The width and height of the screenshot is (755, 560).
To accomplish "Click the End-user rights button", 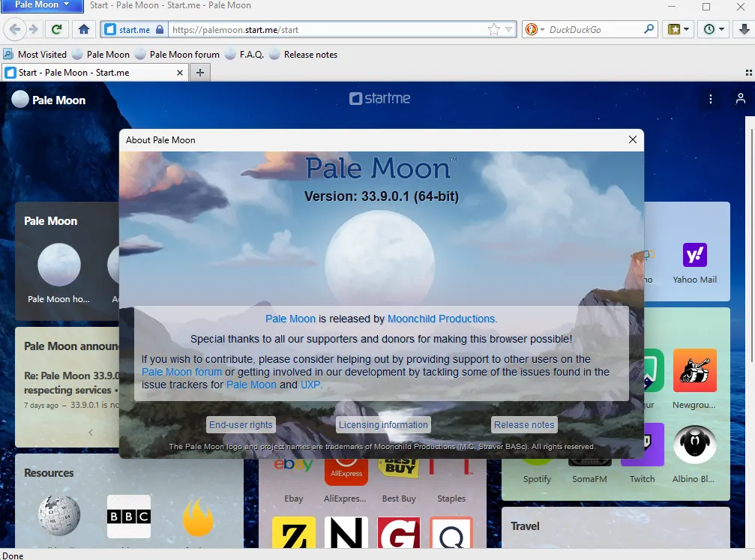I will (241, 425).
